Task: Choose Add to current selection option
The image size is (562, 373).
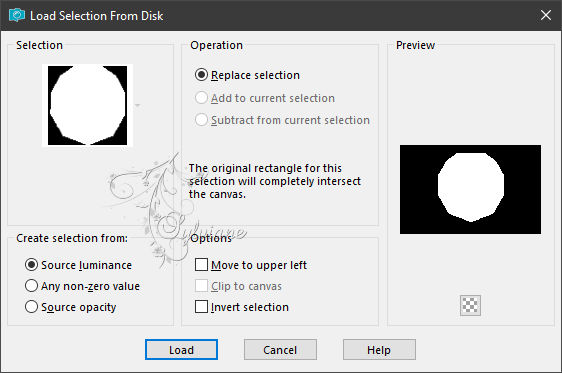Action: point(201,98)
